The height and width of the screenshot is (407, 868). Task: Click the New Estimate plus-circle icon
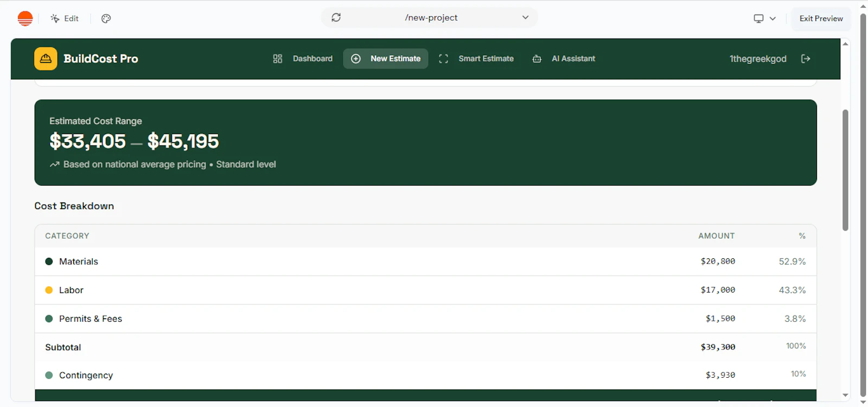click(x=356, y=59)
